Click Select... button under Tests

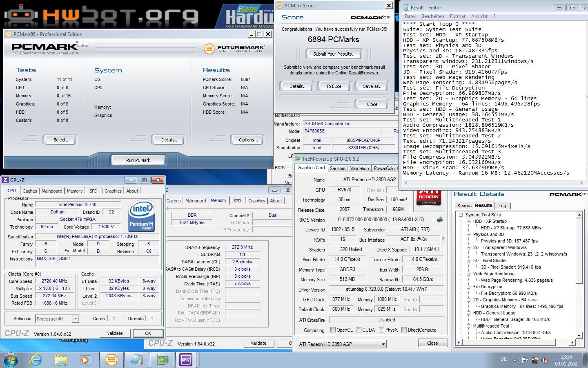point(61,140)
